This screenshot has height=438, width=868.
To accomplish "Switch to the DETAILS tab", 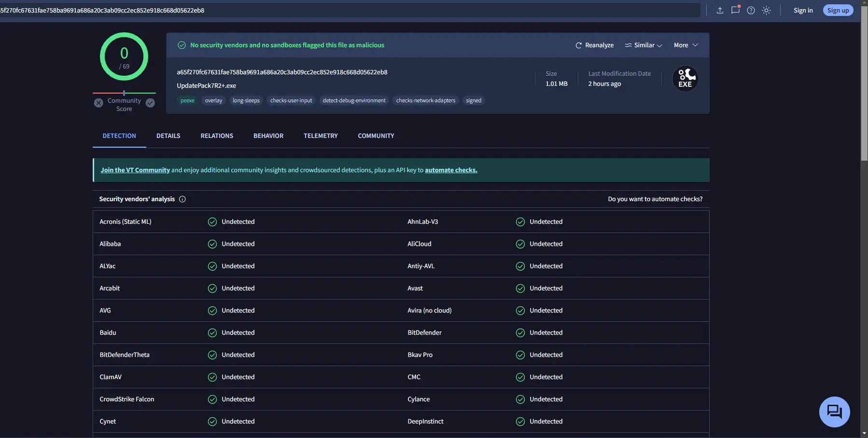I will click(168, 136).
